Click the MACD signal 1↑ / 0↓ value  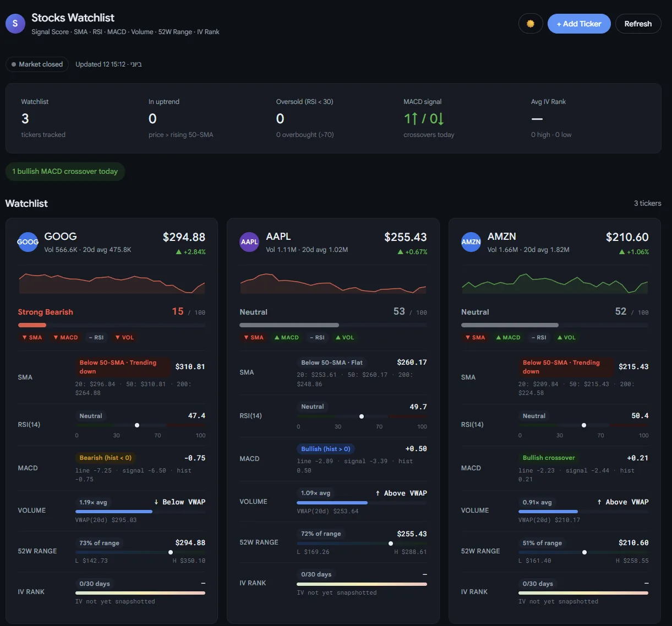(x=424, y=118)
